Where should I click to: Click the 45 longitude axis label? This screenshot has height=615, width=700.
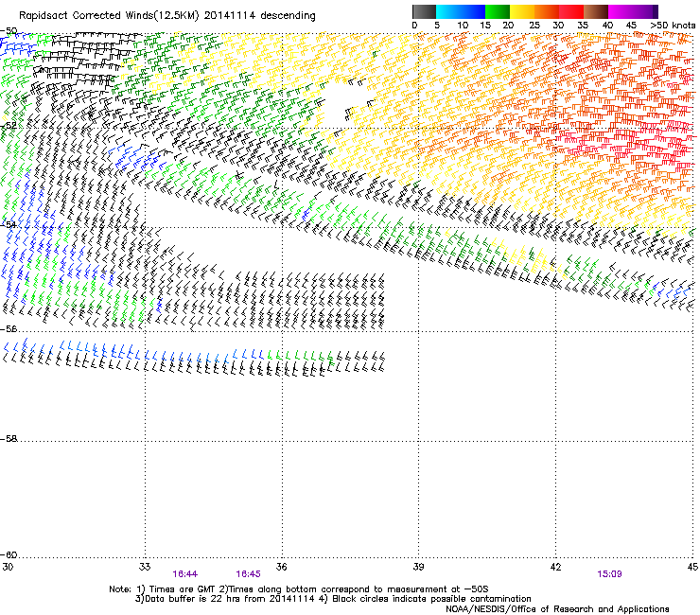(x=692, y=567)
